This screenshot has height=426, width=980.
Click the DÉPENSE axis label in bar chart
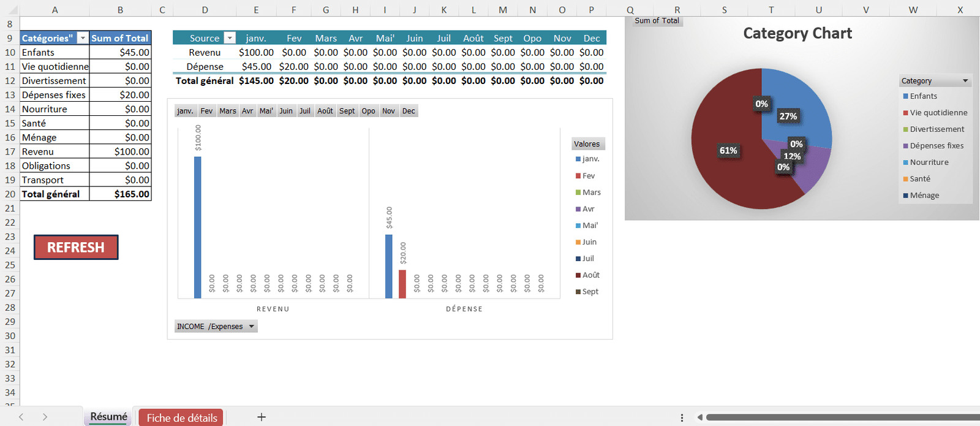[x=464, y=309]
